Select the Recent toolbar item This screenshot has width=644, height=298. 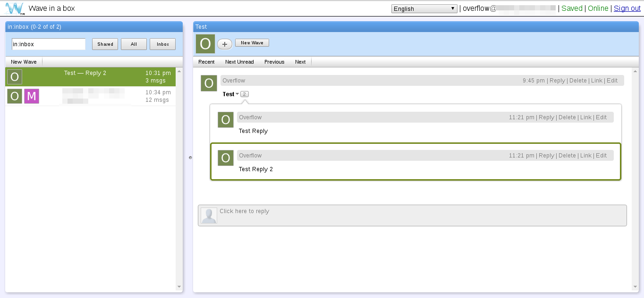tap(206, 62)
